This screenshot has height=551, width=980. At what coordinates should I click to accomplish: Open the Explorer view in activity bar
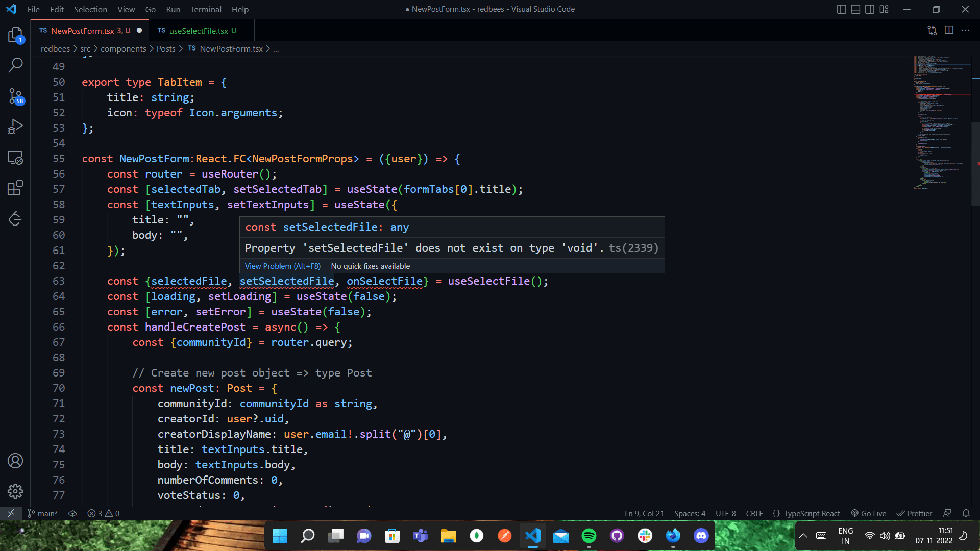click(15, 35)
